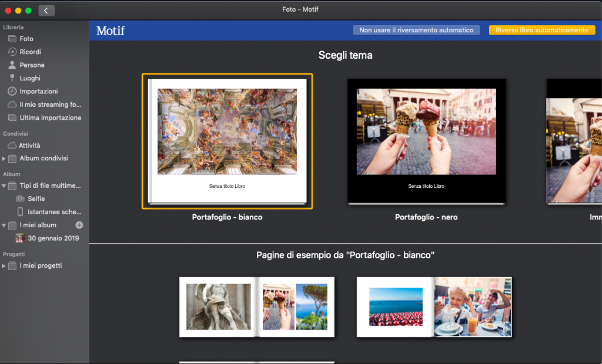Click Riversa libro automaticamente button
This screenshot has width=602, height=364.
click(x=541, y=31)
